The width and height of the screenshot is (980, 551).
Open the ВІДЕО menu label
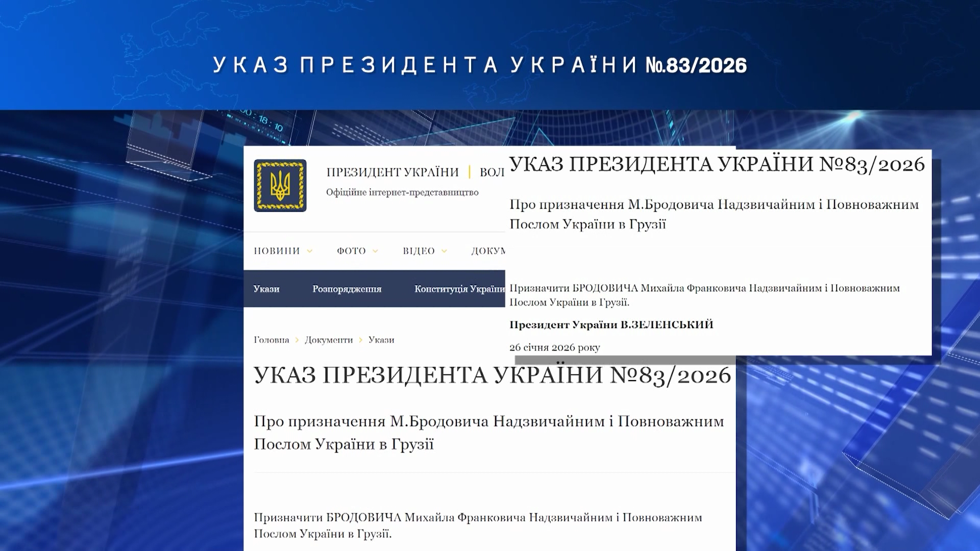(x=419, y=251)
